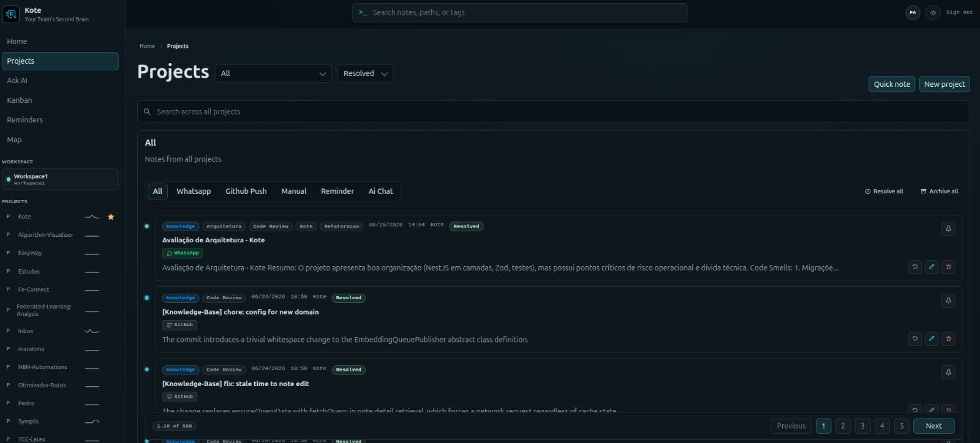Click the bell on chore: config for new domain note
Viewport: 980px width, 443px height.
(x=948, y=300)
